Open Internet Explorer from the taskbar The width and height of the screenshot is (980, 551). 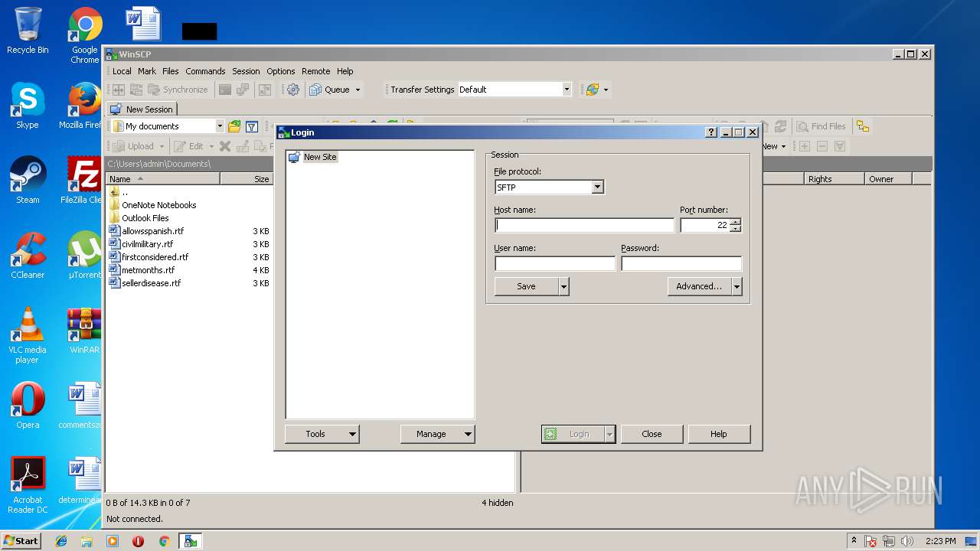[x=61, y=541]
